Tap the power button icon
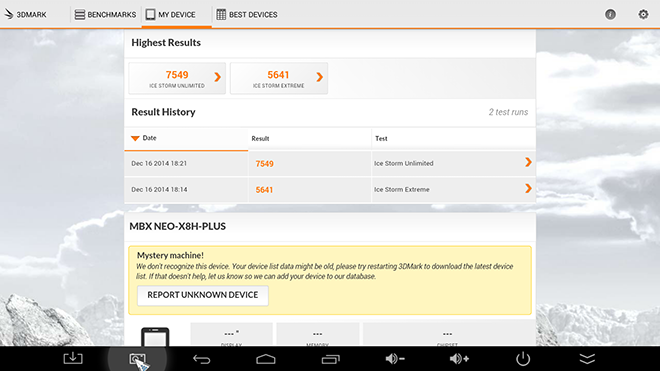 pyautogui.click(x=523, y=359)
